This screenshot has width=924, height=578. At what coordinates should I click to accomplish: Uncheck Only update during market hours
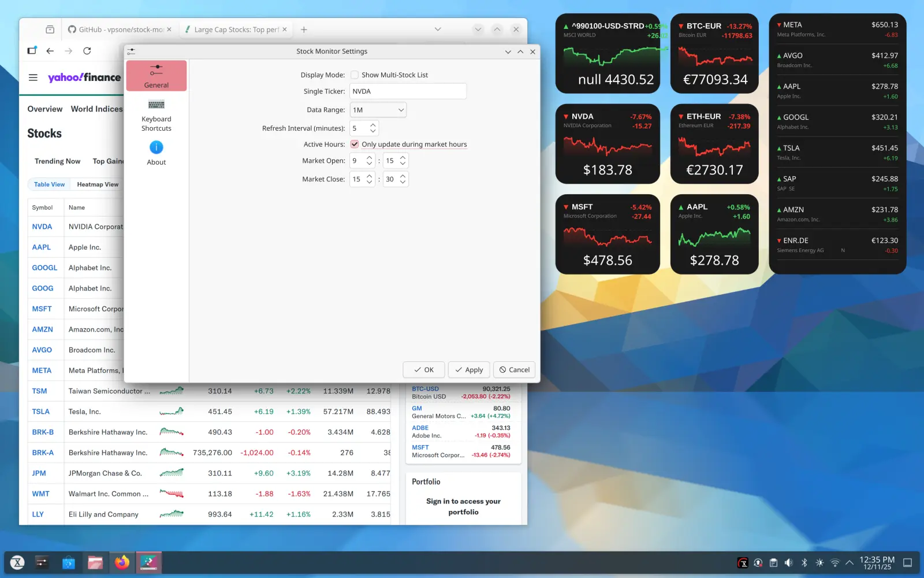point(354,144)
